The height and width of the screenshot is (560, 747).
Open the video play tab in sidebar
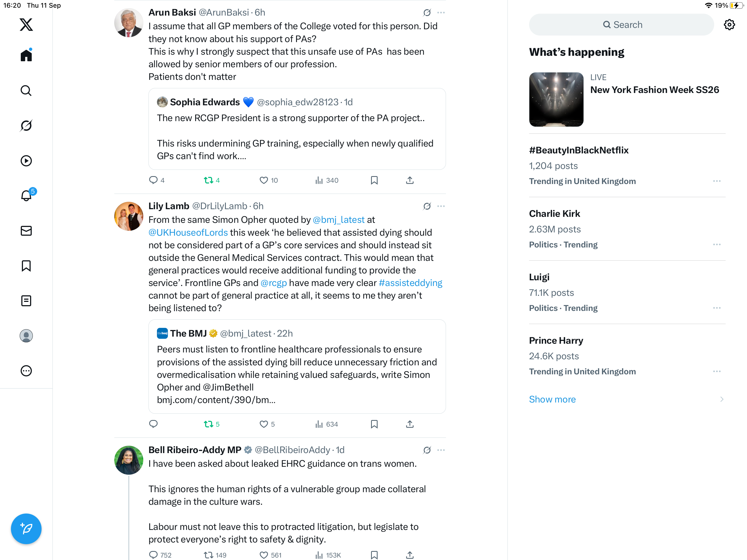click(26, 161)
